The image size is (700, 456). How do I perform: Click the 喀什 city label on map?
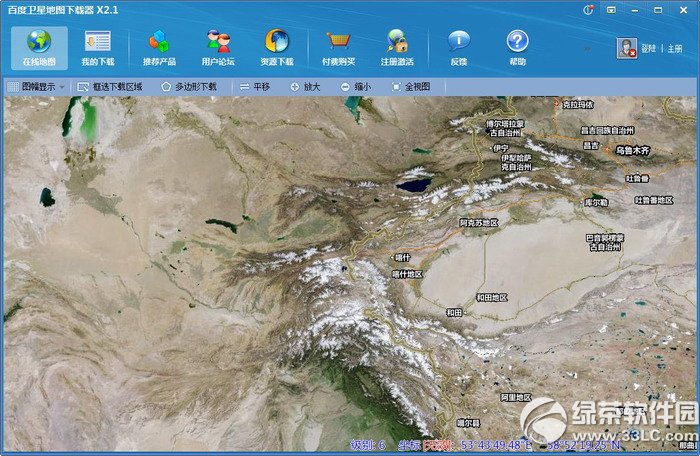tap(402, 257)
